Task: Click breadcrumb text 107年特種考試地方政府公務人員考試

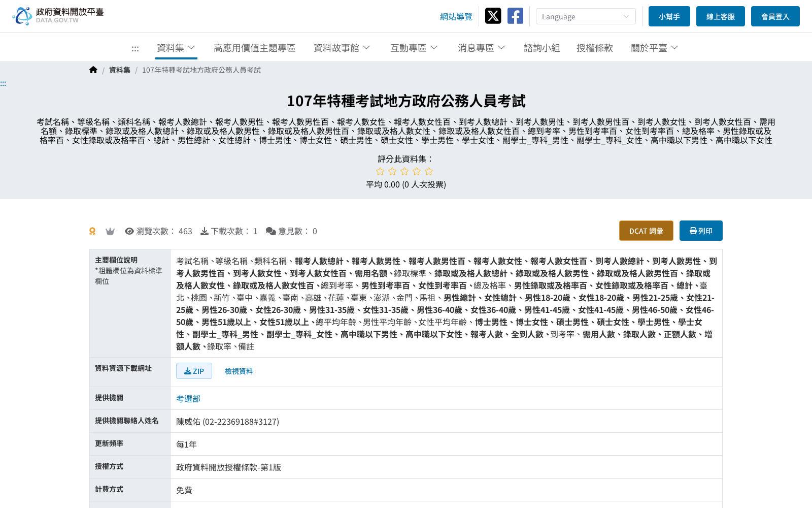Action: 201,70
